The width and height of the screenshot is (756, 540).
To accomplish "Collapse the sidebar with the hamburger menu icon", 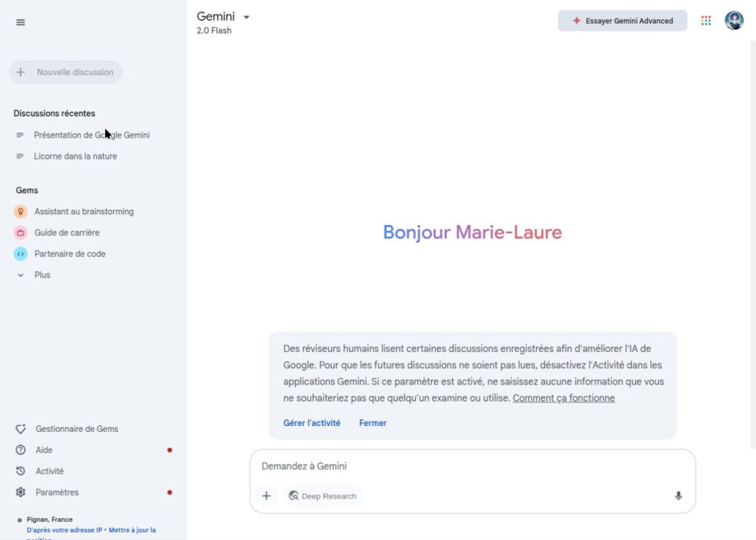I will click(x=20, y=22).
